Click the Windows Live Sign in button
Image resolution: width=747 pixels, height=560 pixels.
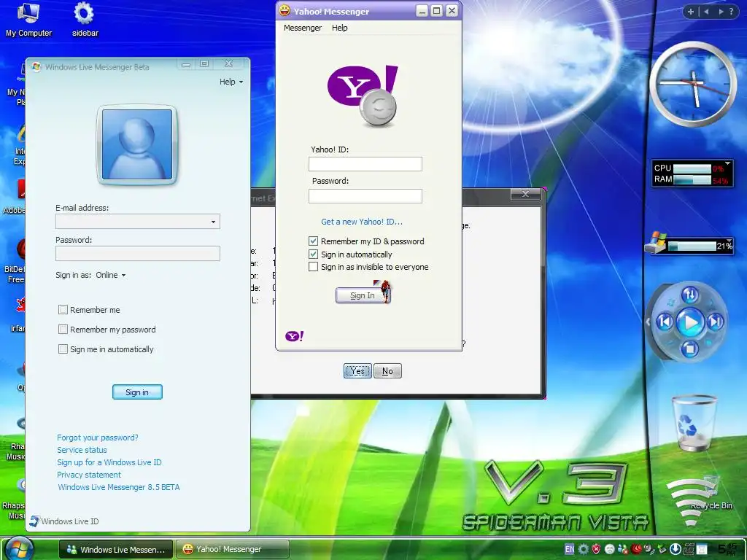[x=137, y=392]
